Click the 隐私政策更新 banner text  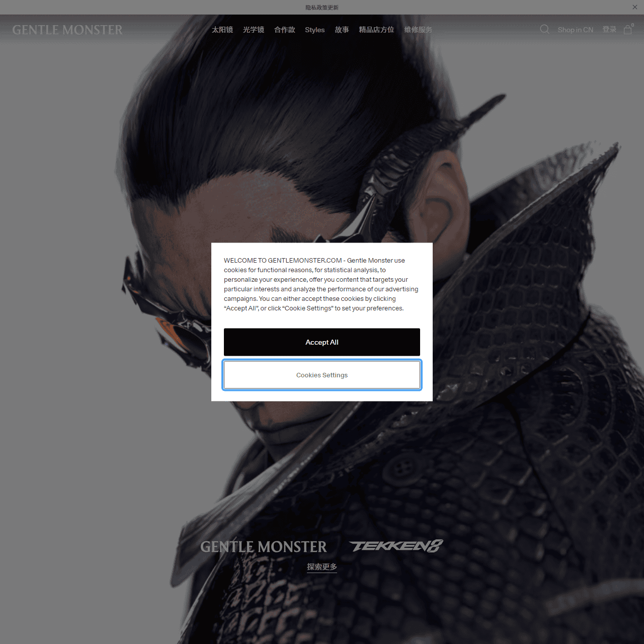pyautogui.click(x=322, y=7)
